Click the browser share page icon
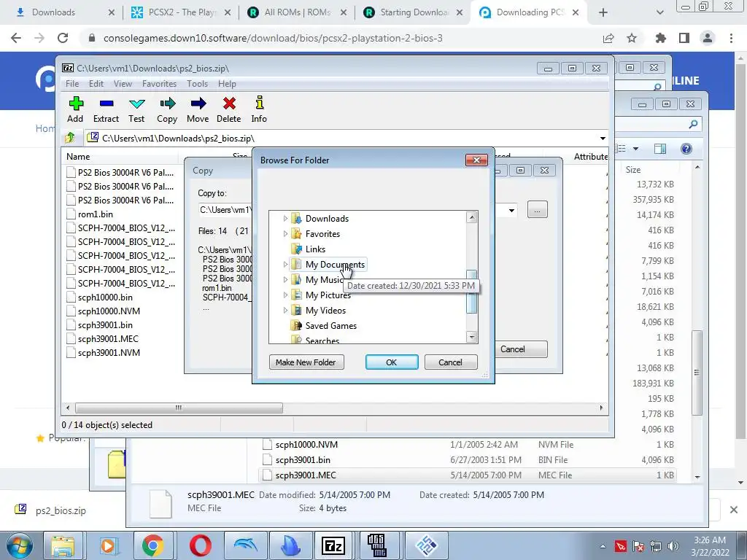747x560 pixels. 608,38
